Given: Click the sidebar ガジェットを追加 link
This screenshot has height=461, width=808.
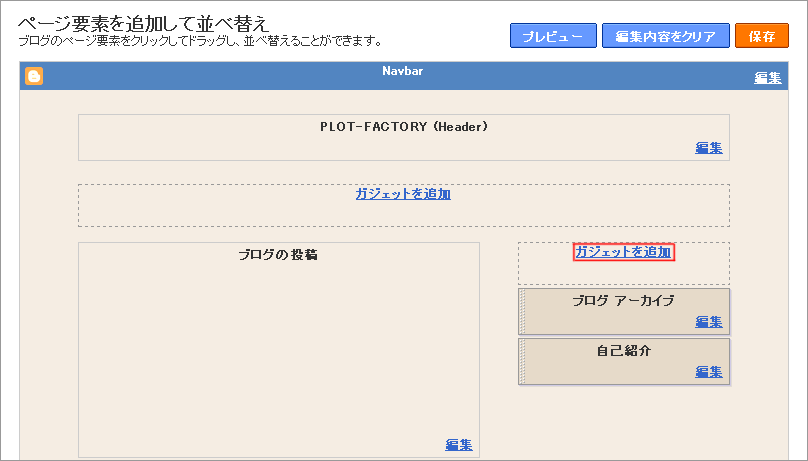Looking at the screenshot, I should 623,252.
